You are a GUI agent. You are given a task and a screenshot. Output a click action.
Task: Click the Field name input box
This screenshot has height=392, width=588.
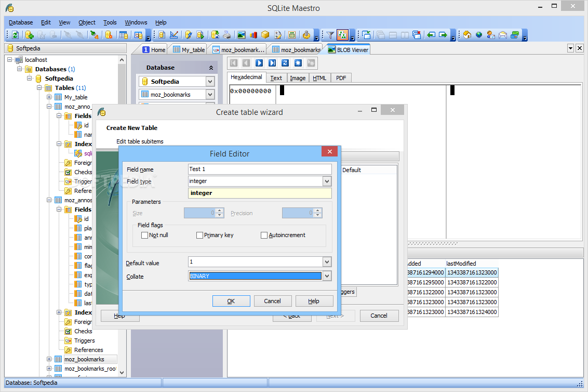pyautogui.click(x=260, y=169)
